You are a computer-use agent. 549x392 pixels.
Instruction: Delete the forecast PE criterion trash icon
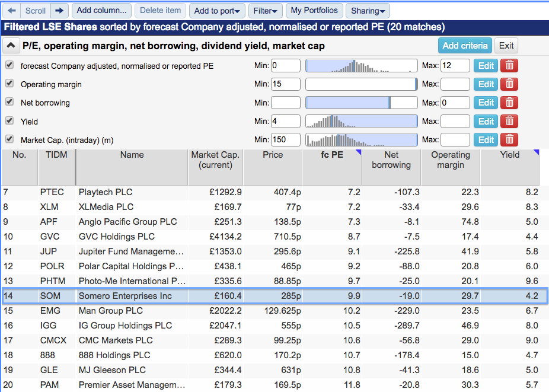[x=509, y=65]
